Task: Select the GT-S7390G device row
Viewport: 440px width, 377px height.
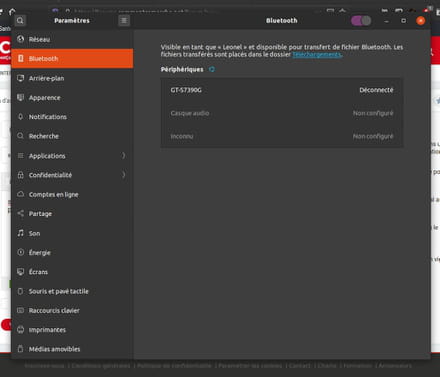Action: click(x=282, y=90)
